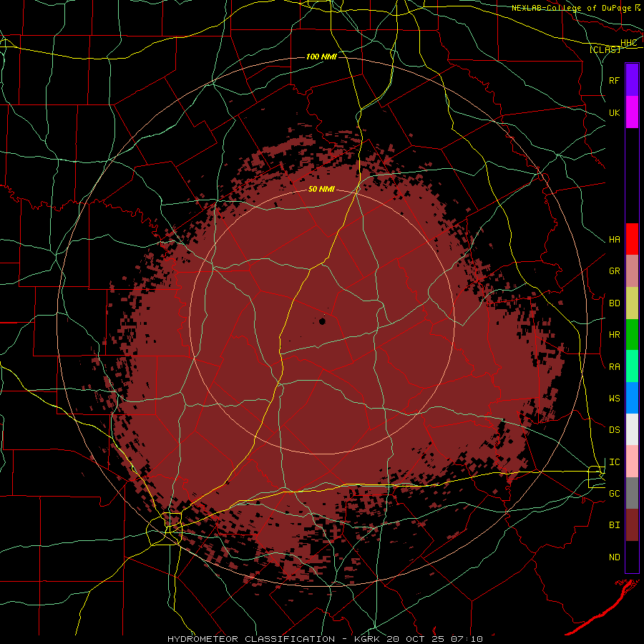The height and width of the screenshot is (644, 644).
Task: Click the GR legend label
Action: coord(614,271)
